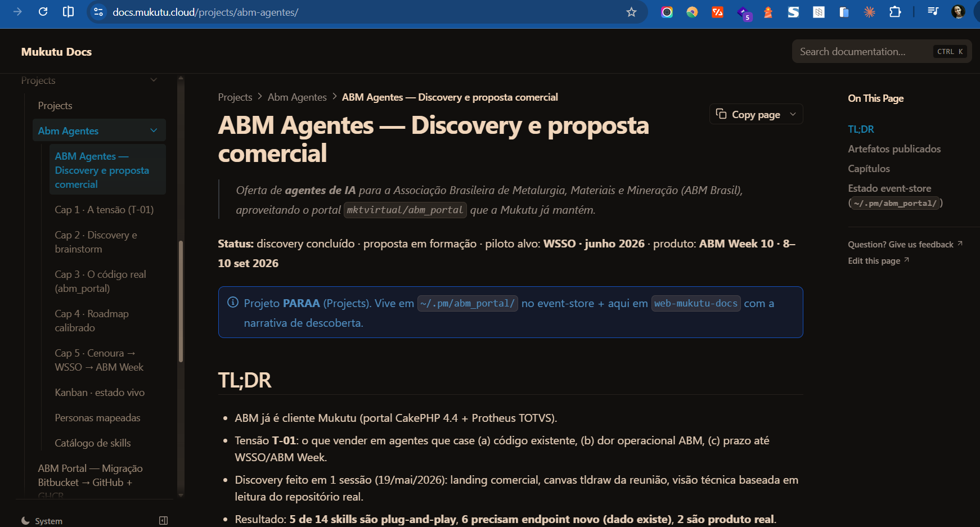Click the copy icon in Copy page button

point(721,114)
